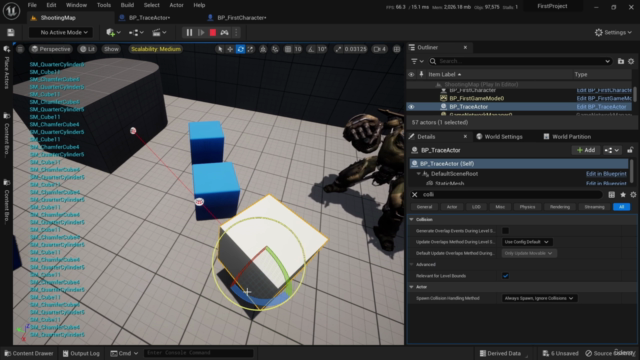The height and width of the screenshot is (360, 640).
Task: Open the play options three-dot menu
Action: pyautogui.click(x=236, y=32)
